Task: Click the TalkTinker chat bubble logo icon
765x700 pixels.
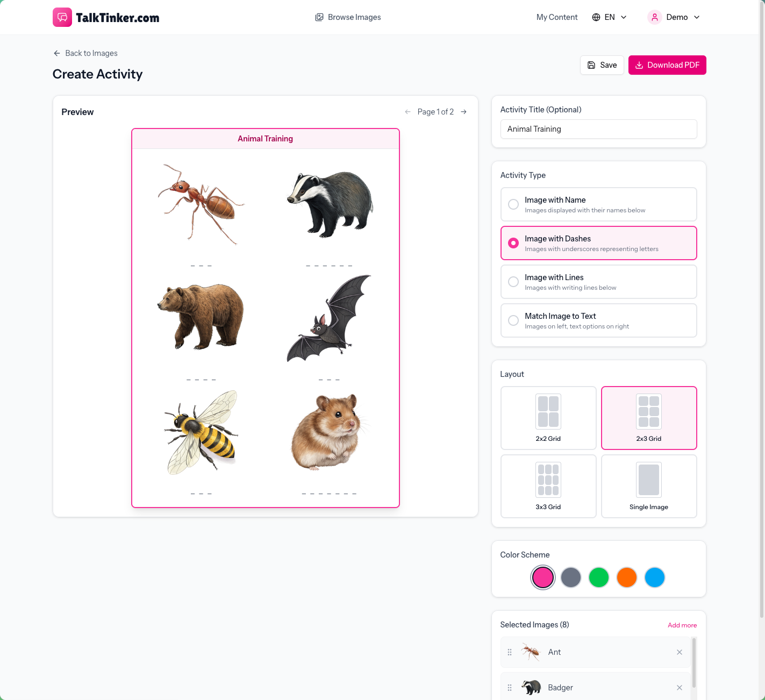Action: [62, 17]
